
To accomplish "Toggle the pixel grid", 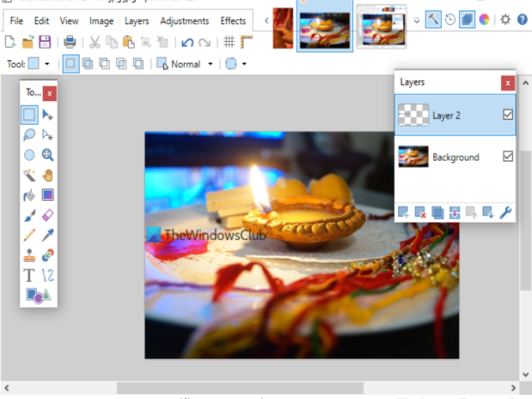I will coord(229,42).
